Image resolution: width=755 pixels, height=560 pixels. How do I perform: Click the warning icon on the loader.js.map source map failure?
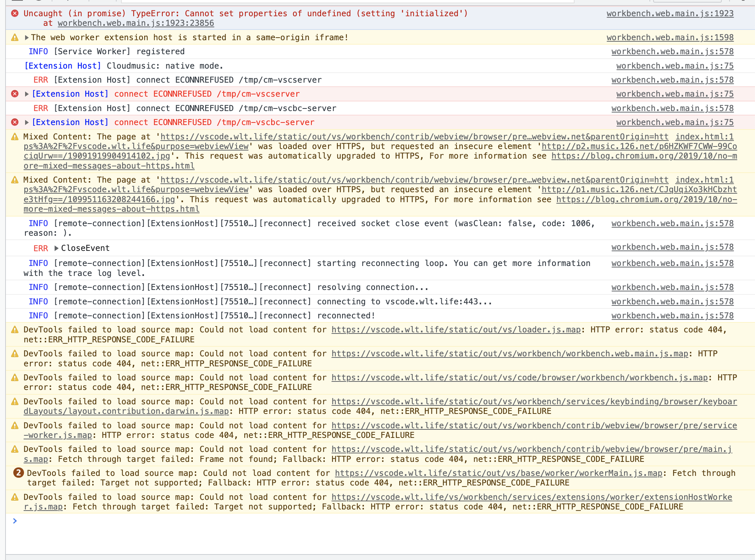point(14,329)
